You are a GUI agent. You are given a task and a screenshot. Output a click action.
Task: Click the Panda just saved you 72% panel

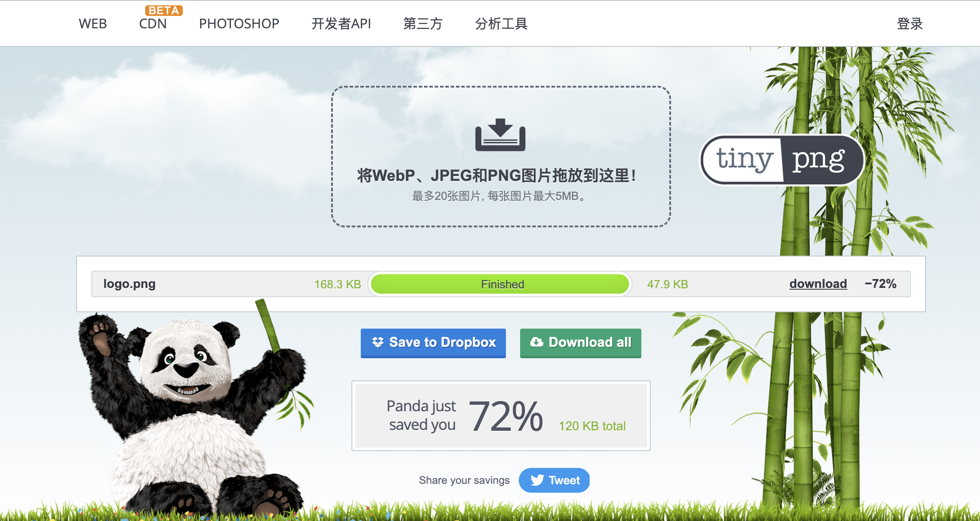[x=501, y=416]
